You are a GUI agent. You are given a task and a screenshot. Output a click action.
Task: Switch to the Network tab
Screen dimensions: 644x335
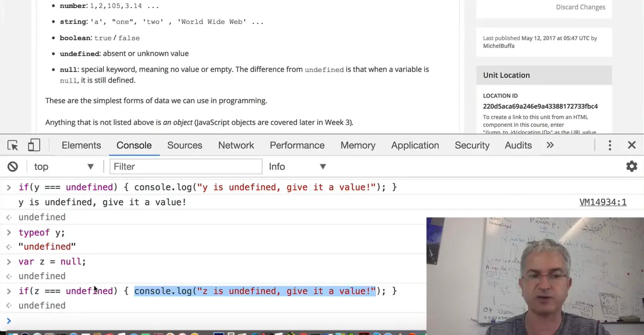(x=236, y=145)
